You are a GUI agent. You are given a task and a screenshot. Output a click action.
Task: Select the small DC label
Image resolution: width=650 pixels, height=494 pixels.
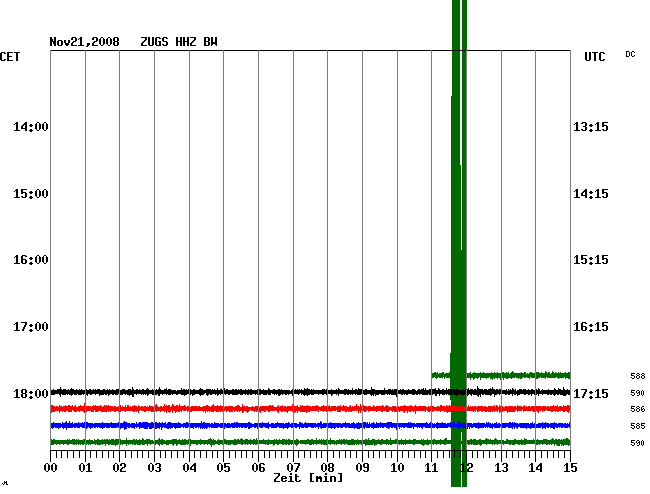[630, 54]
